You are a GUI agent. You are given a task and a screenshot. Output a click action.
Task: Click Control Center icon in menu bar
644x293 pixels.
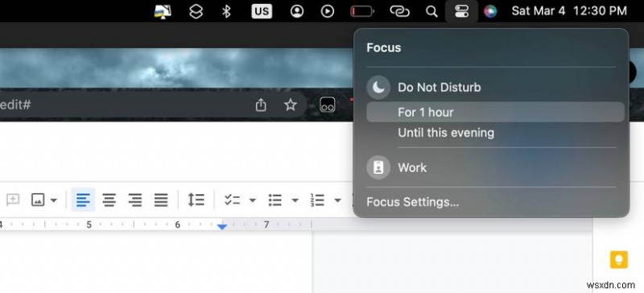pos(461,11)
